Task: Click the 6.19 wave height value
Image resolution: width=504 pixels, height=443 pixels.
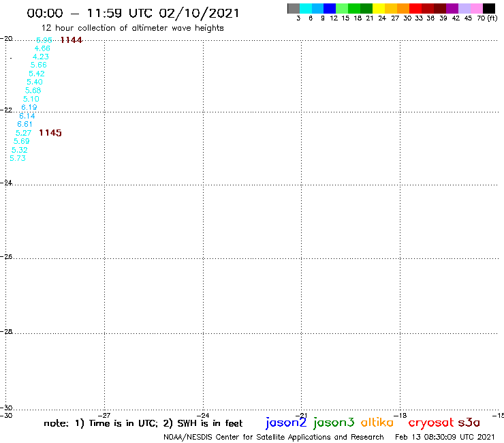Action: click(x=29, y=107)
